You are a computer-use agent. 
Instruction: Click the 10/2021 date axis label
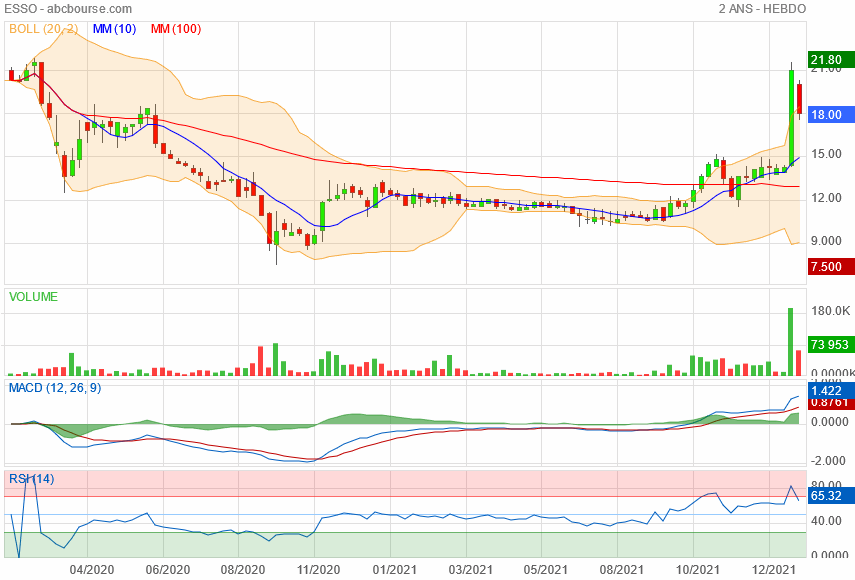(x=697, y=570)
